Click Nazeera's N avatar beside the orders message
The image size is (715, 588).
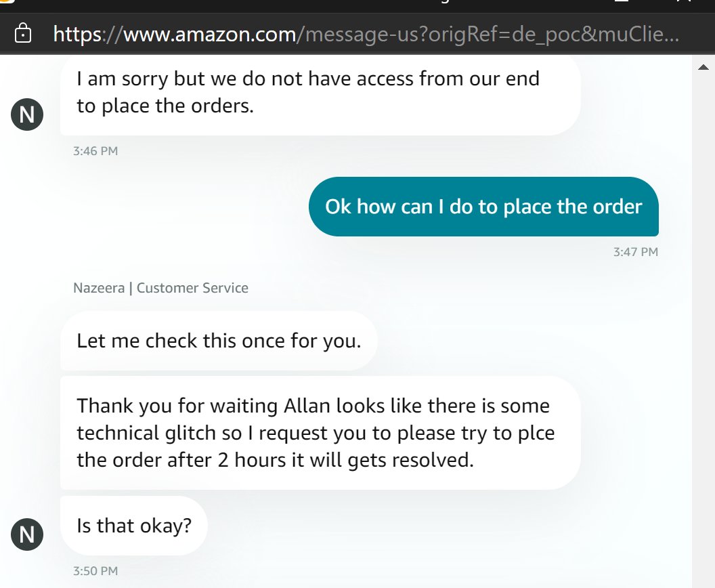point(27,114)
